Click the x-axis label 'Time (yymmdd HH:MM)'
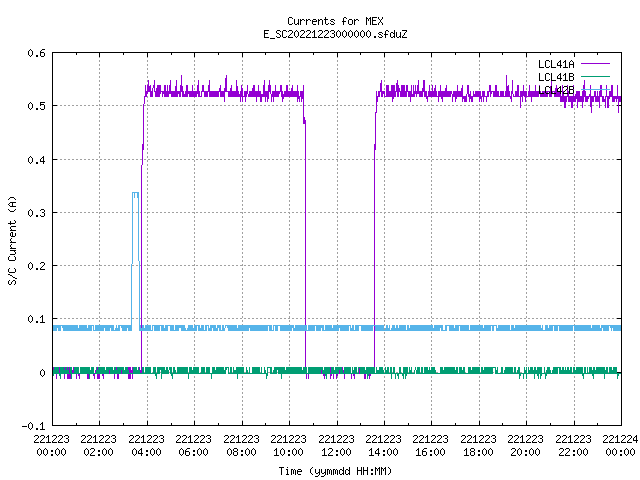 coord(335,471)
